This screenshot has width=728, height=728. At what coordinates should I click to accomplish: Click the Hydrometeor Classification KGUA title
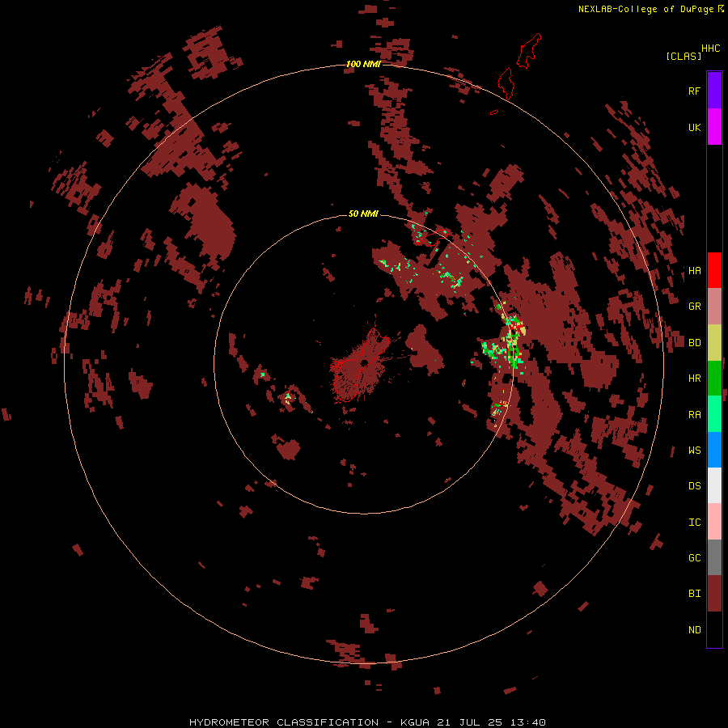tap(367, 722)
